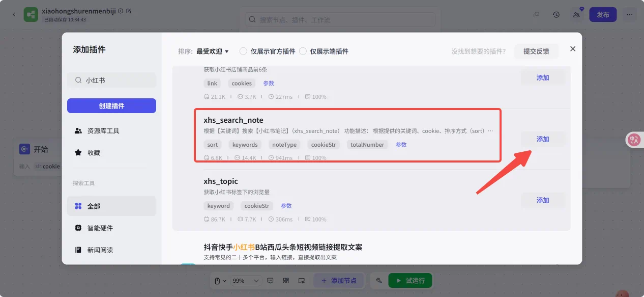This screenshot has height=297, width=644.
Task: Open 参数 link next to cookies tag
Action: (269, 83)
